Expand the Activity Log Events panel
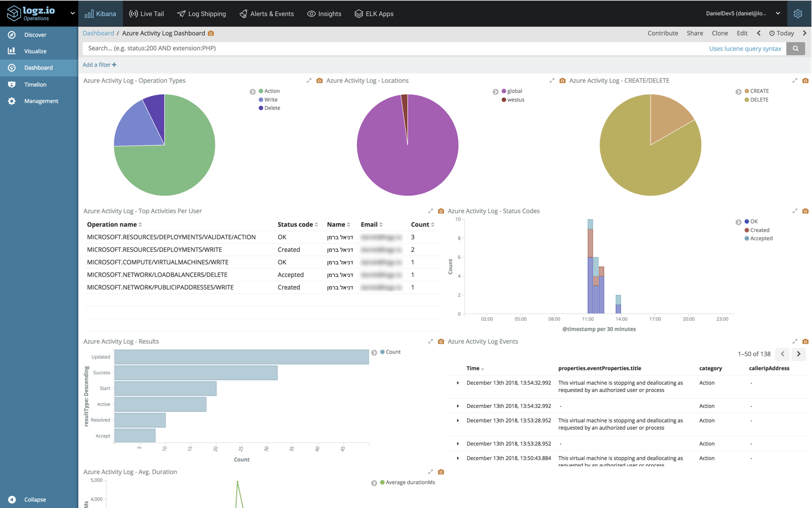The height and width of the screenshot is (508, 812). (795, 342)
